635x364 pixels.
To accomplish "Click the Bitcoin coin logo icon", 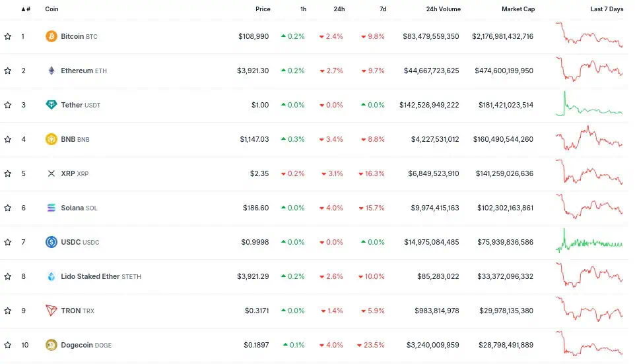I will pos(51,36).
